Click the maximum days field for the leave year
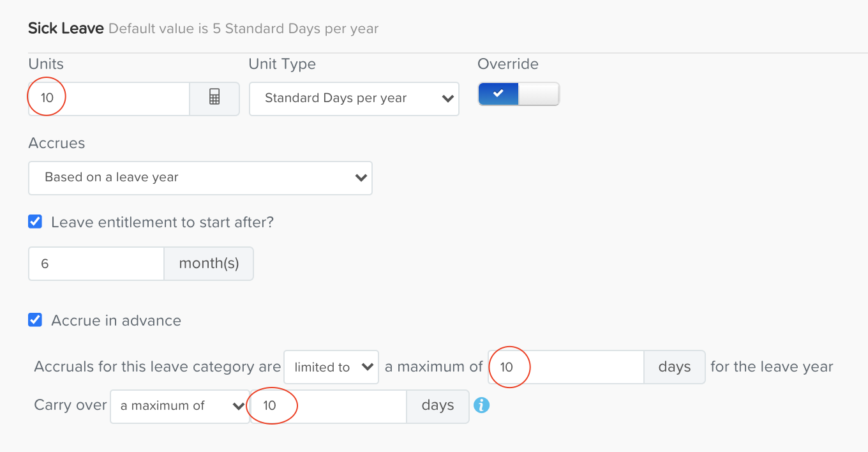 (x=566, y=367)
